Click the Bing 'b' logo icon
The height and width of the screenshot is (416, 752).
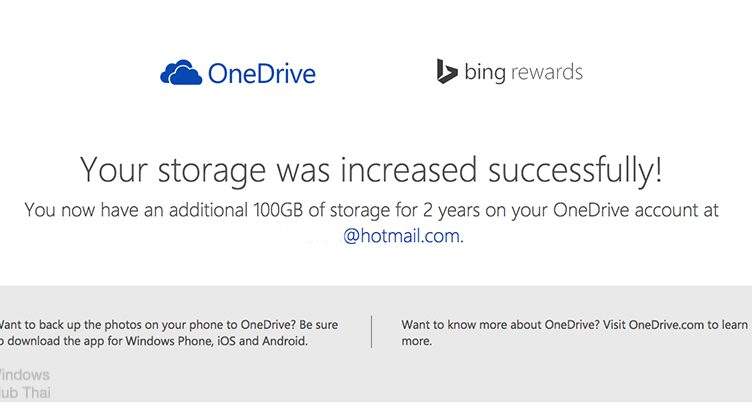[x=446, y=71]
